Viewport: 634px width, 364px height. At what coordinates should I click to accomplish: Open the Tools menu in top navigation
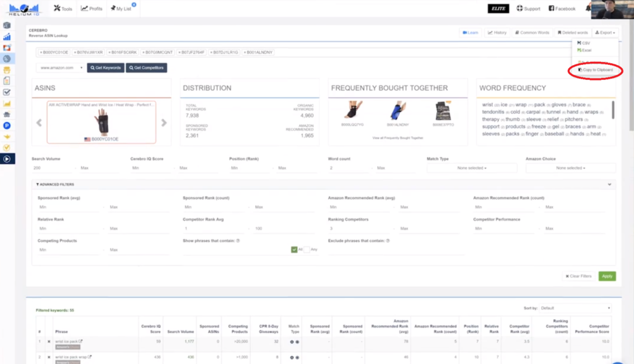point(63,9)
